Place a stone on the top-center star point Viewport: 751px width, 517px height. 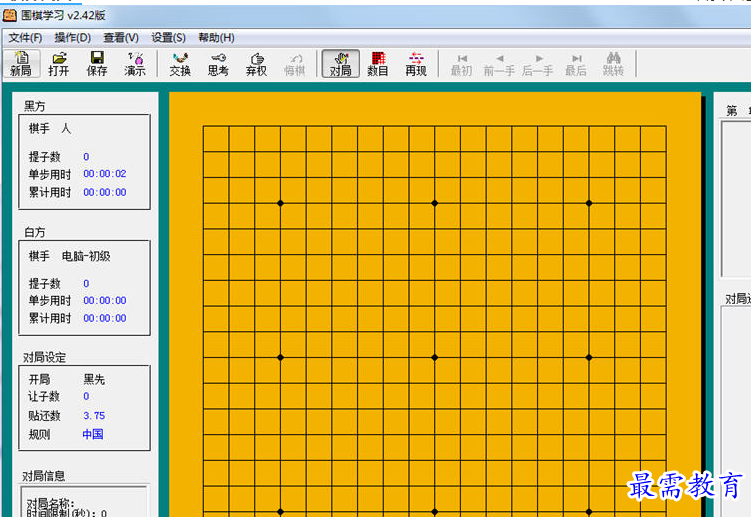(x=435, y=203)
